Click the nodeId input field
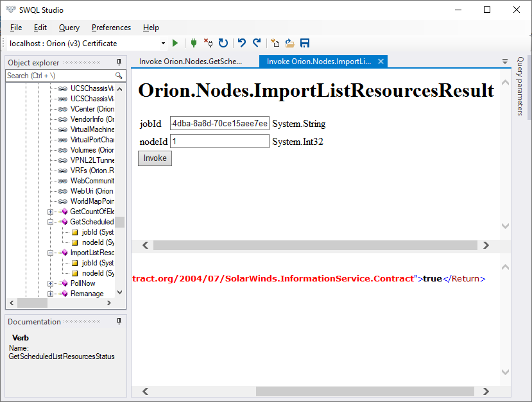 [219, 141]
